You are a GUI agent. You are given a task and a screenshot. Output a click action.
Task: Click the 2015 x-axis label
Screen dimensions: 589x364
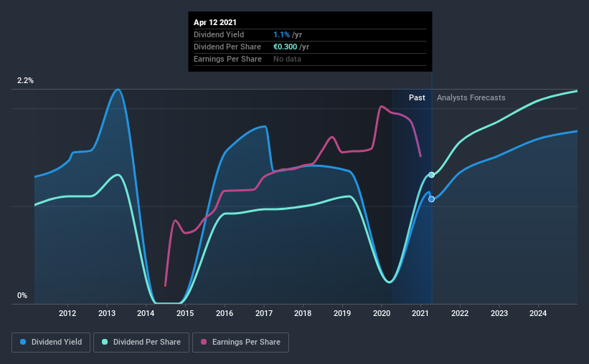(185, 313)
